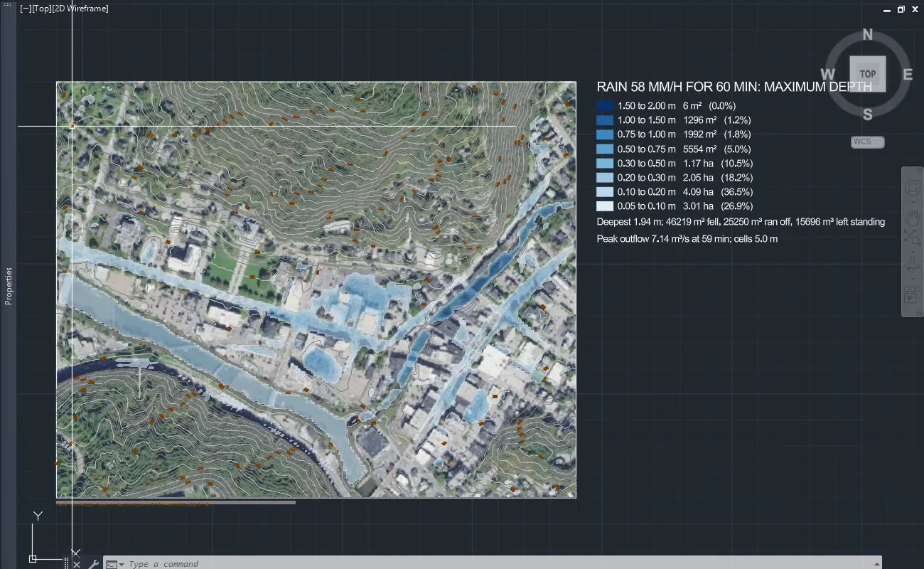Select West on the ViewCube compass
924x569 pixels.
827,74
